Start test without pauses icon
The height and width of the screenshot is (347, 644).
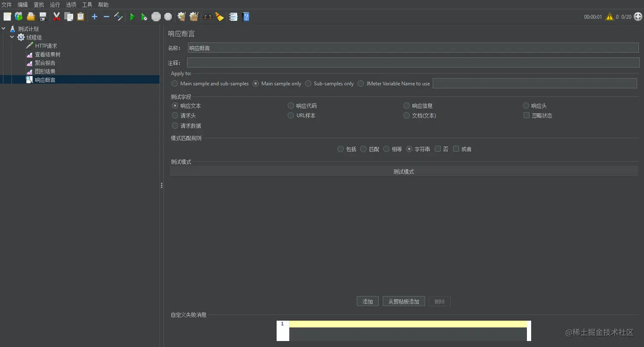(x=144, y=17)
